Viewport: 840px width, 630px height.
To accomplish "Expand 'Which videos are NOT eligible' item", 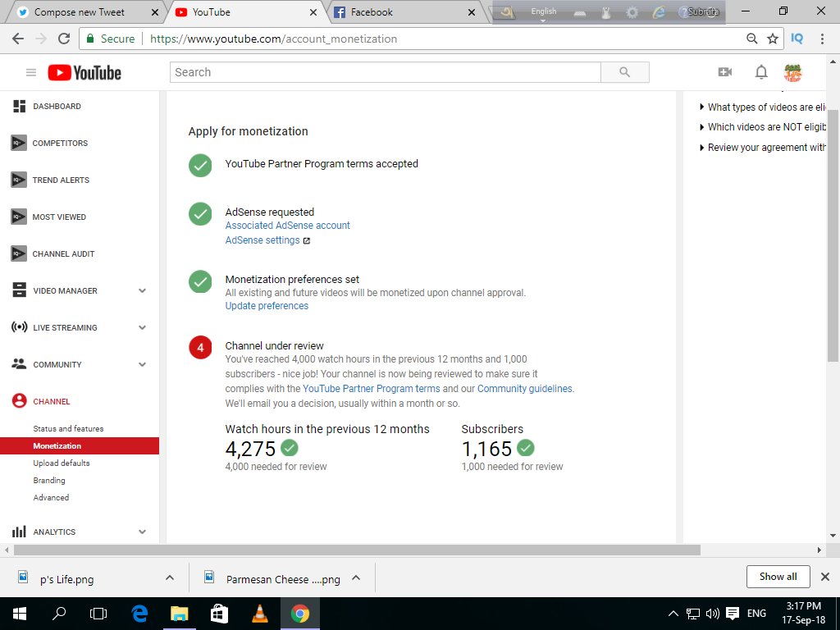I will [763, 127].
